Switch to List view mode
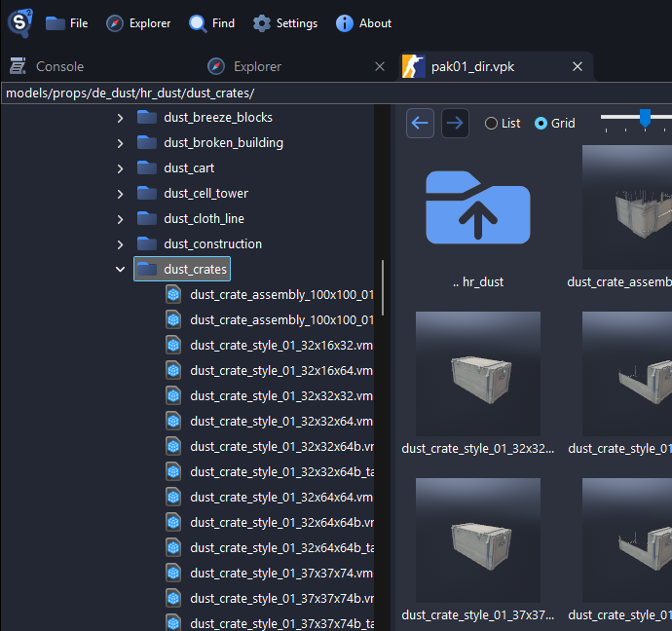672x631 pixels. [503, 124]
